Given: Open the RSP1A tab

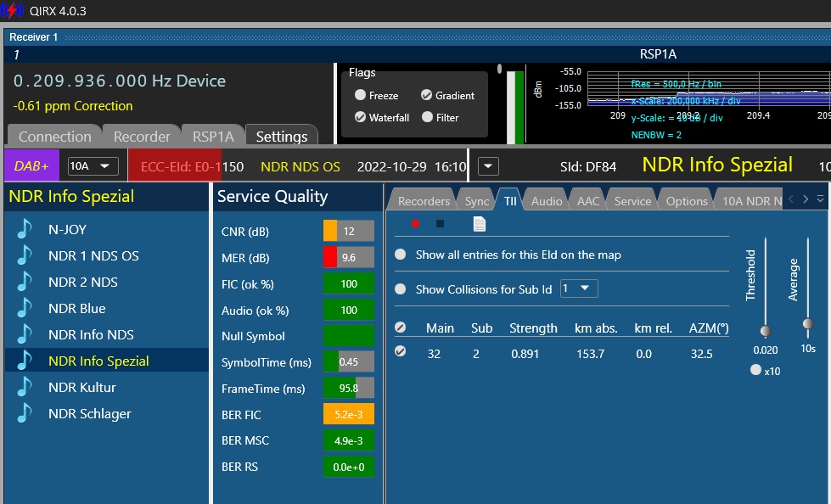Looking at the screenshot, I should [x=213, y=137].
